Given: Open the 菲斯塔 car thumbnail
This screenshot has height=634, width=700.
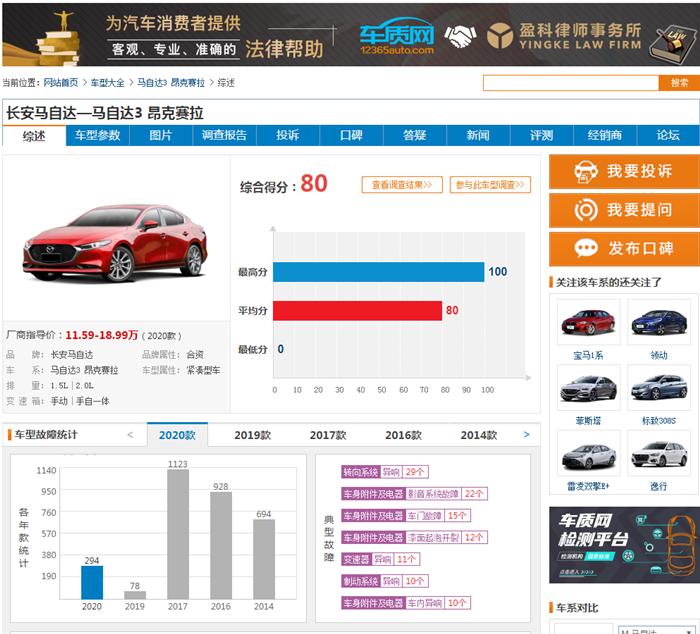Looking at the screenshot, I should pyautogui.click(x=588, y=388).
